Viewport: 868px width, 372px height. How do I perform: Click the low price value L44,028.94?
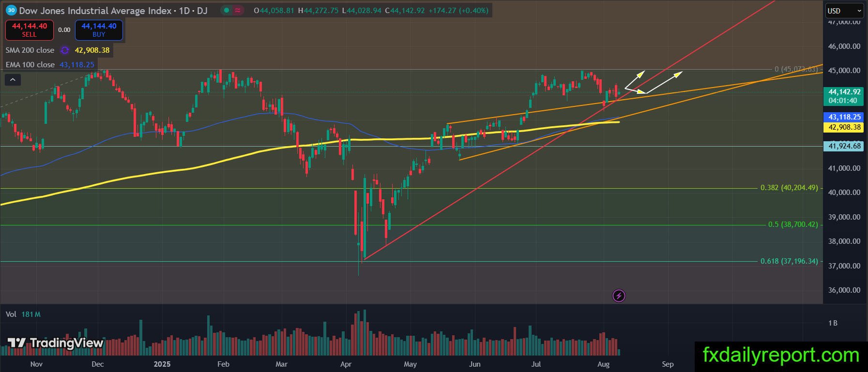[362, 10]
